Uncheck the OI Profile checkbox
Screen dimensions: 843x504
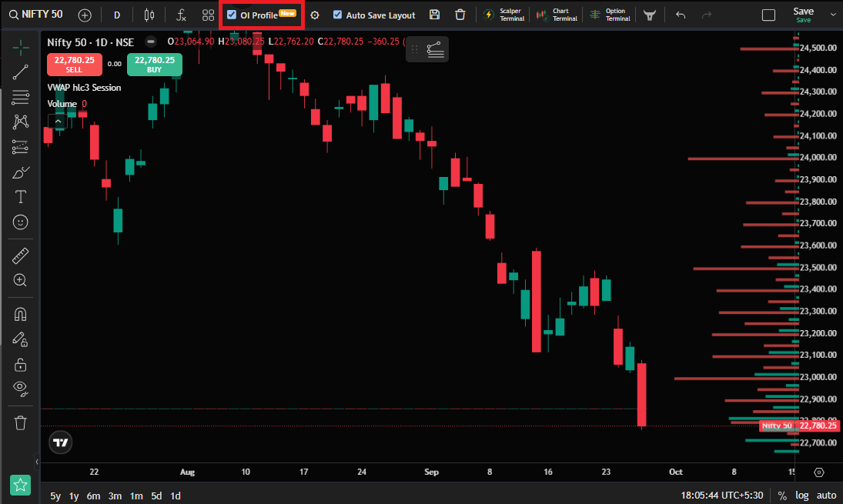232,15
